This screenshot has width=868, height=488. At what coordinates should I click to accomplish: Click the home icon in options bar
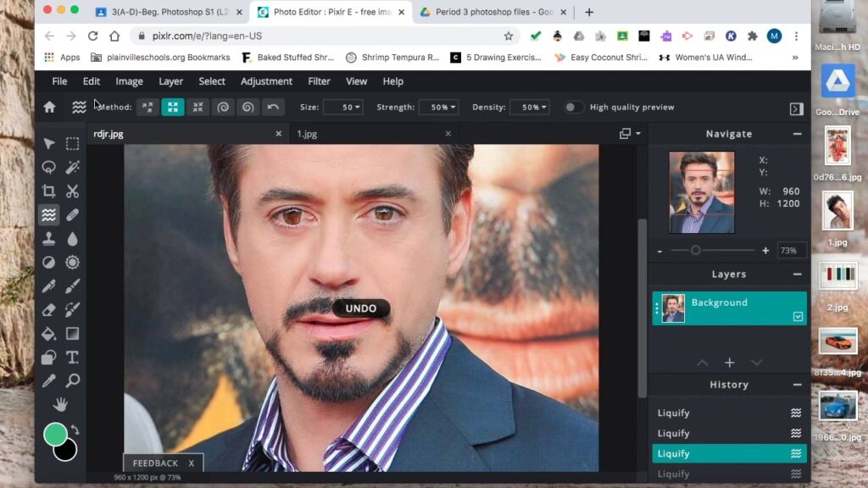49,108
